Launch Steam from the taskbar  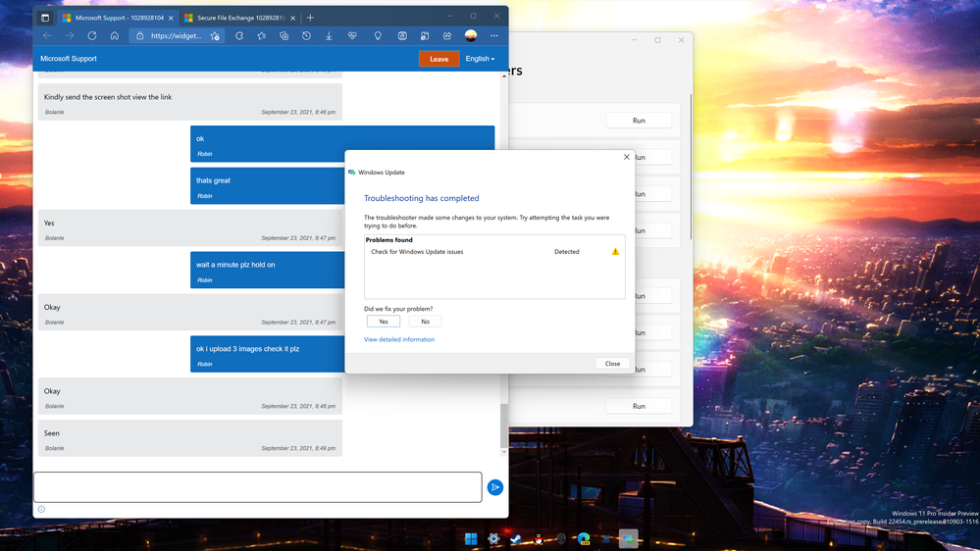point(516,538)
